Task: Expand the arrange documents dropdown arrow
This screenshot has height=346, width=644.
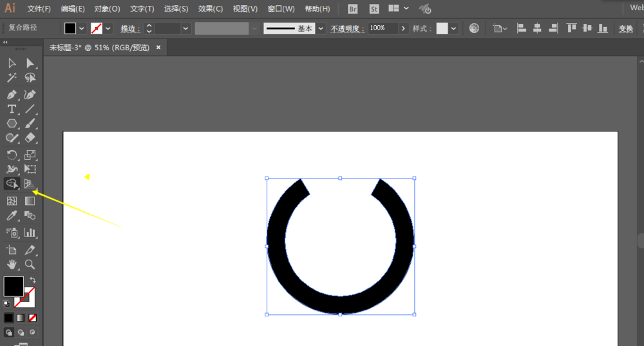Action: coord(406,8)
